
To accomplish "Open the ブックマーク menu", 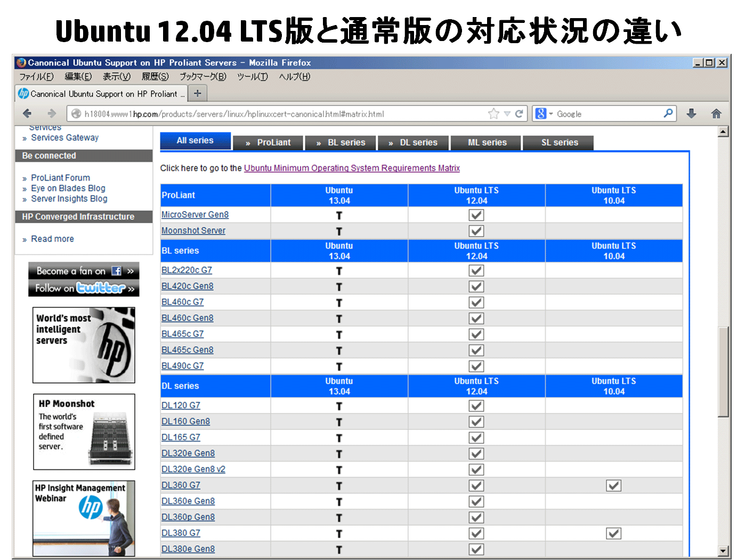I will (203, 77).
